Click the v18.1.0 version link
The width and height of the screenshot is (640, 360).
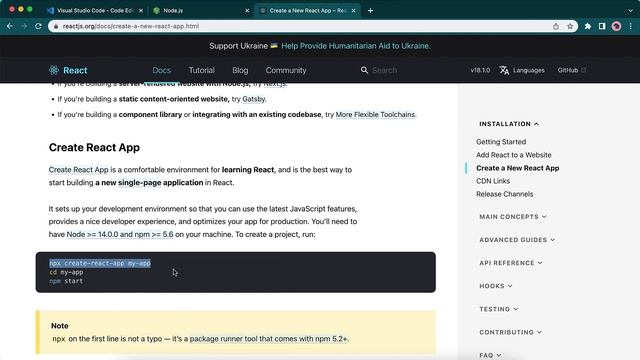click(x=480, y=70)
